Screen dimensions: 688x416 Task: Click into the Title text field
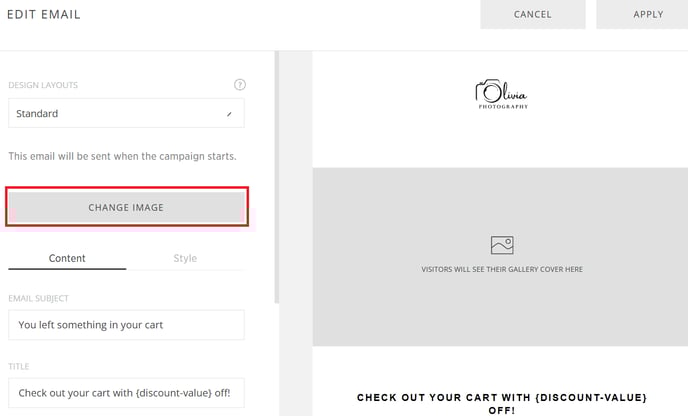pos(126,393)
